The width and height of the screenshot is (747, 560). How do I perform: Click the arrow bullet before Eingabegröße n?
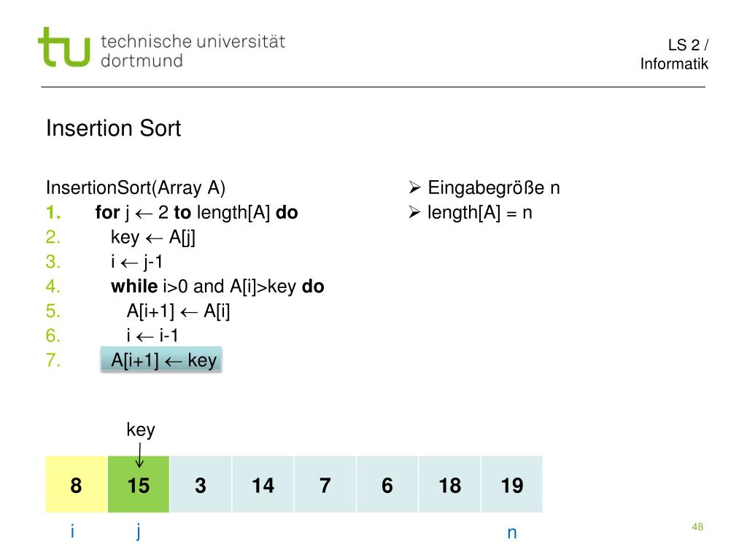click(414, 187)
